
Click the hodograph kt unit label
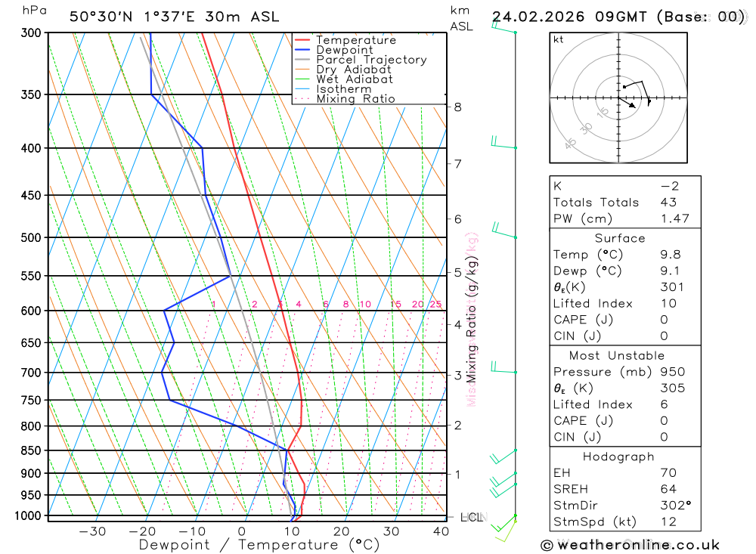coord(559,39)
